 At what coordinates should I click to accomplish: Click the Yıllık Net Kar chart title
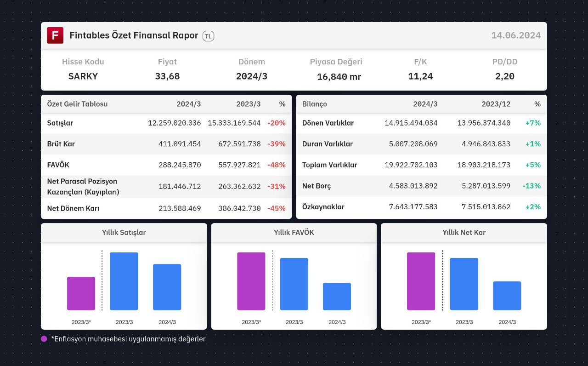click(464, 233)
